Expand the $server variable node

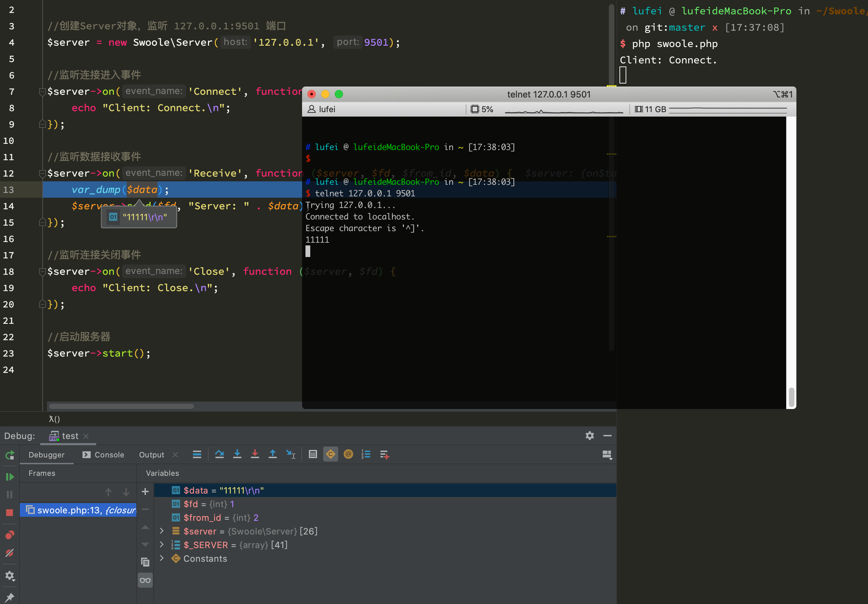[162, 531]
